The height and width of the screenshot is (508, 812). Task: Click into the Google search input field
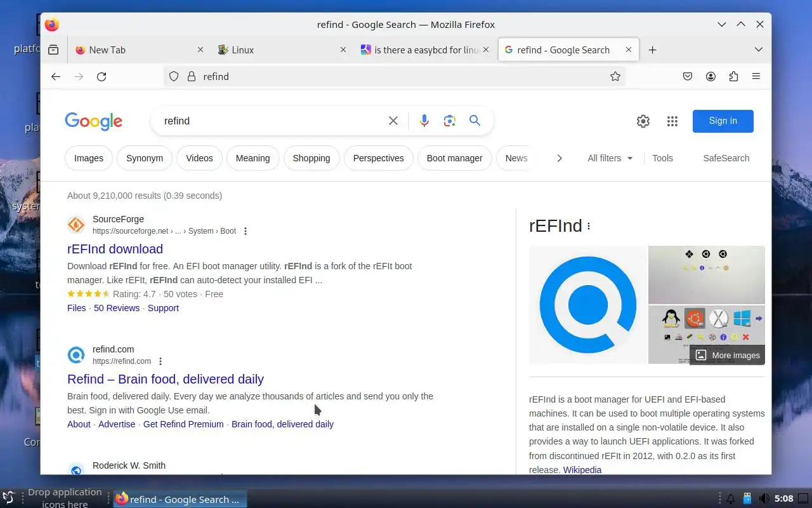273,121
